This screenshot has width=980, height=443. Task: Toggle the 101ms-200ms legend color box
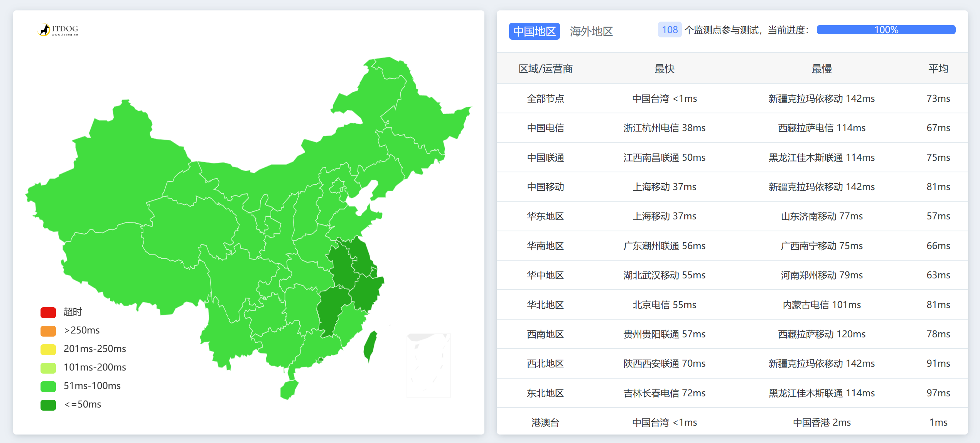tap(48, 368)
